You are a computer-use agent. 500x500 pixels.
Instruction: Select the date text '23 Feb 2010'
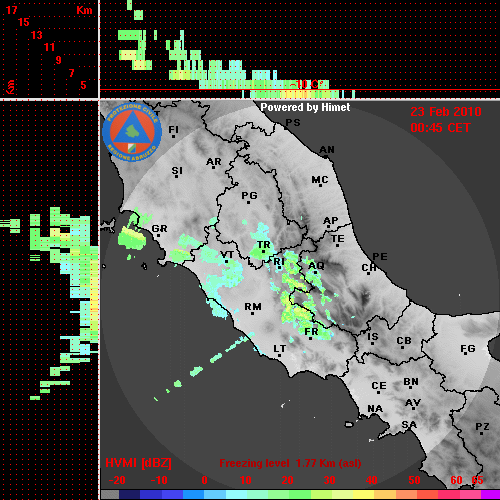(446, 112)
